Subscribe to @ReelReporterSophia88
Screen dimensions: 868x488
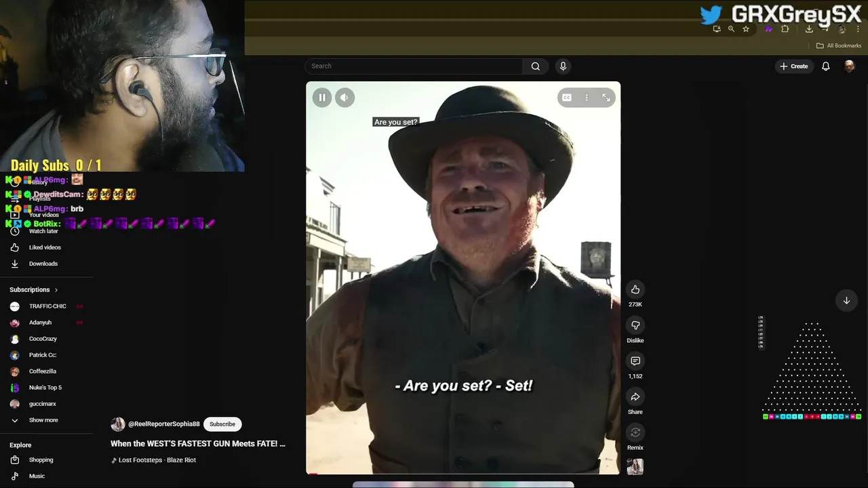222,424
